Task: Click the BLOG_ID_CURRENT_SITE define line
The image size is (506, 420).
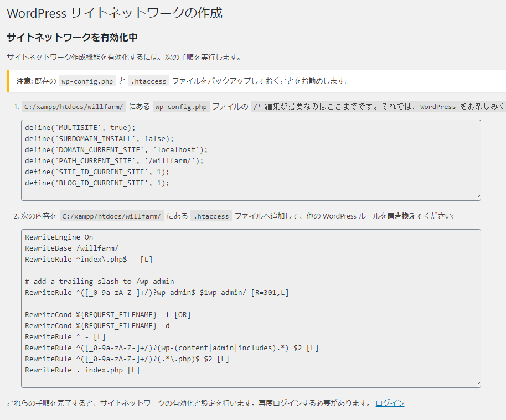Action: (x=97, y=183)
